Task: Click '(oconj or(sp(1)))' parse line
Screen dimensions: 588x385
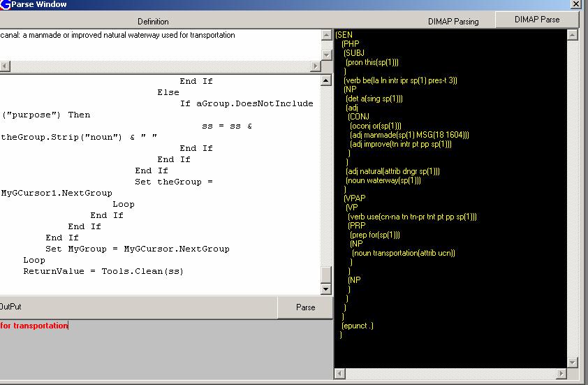Action: click(x=376, y=126)
